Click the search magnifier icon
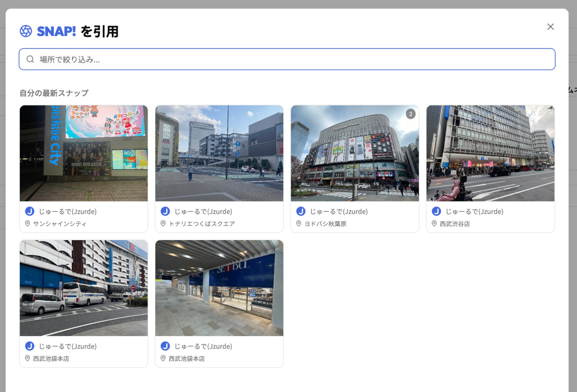This screenshot has width=577, height=392. (x=30, y=59)
